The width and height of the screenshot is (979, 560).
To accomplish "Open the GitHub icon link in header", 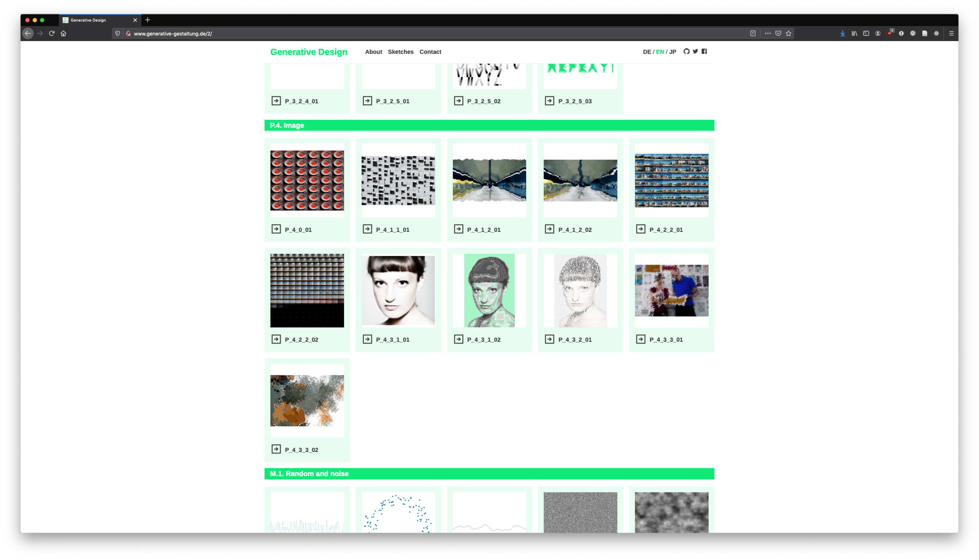I will pos(686,51).
